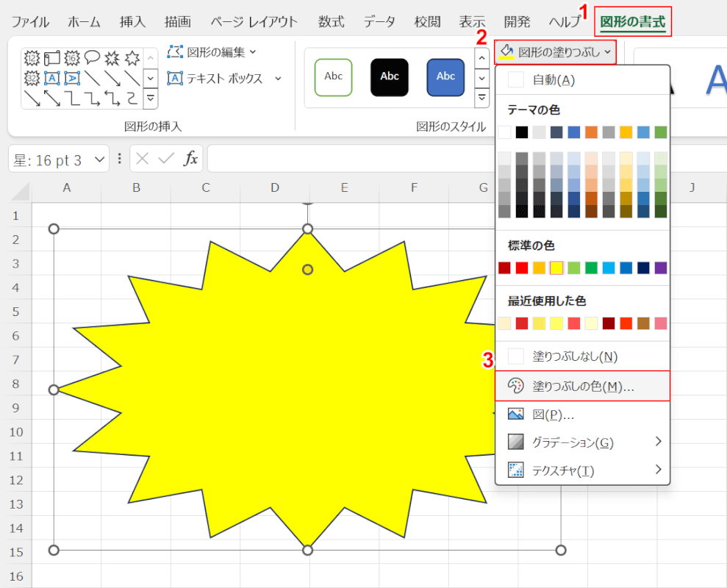Choose the 32-point star shape
The width and height of the screenshot is (727, 588).
[32, 77]
